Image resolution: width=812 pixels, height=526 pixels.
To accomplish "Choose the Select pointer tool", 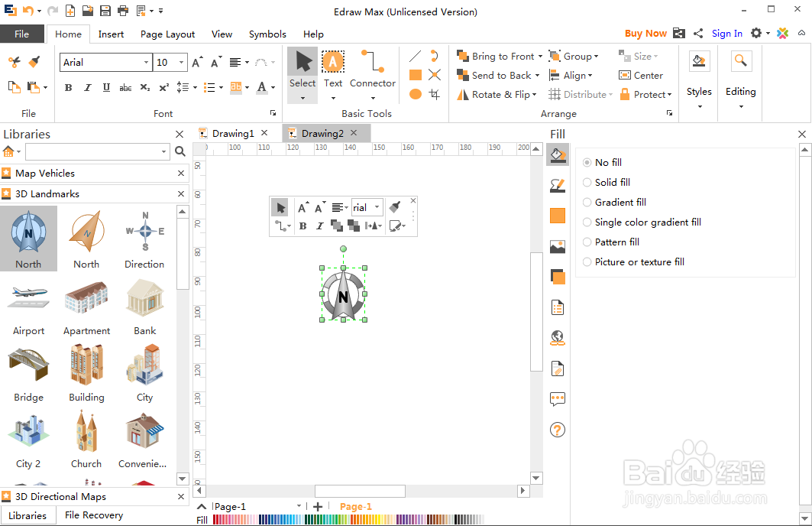I will click(302, 75).
